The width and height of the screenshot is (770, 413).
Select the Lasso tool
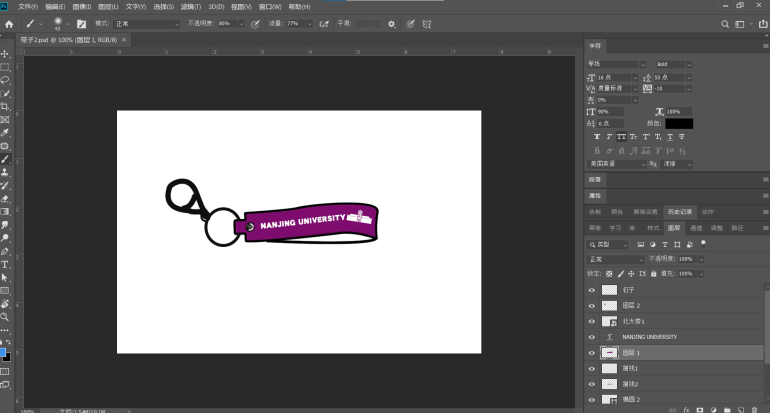pyautogui.click(x=5, y=80)
